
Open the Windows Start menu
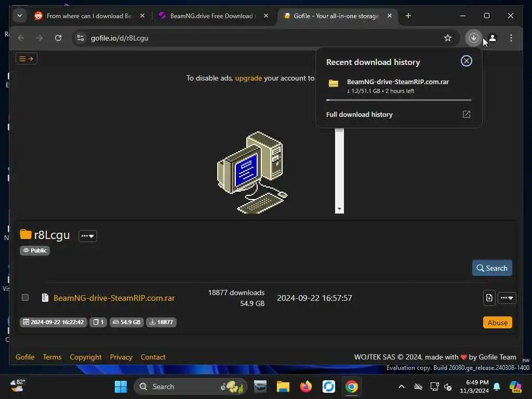pyautogui.click(x=121, y=387)
